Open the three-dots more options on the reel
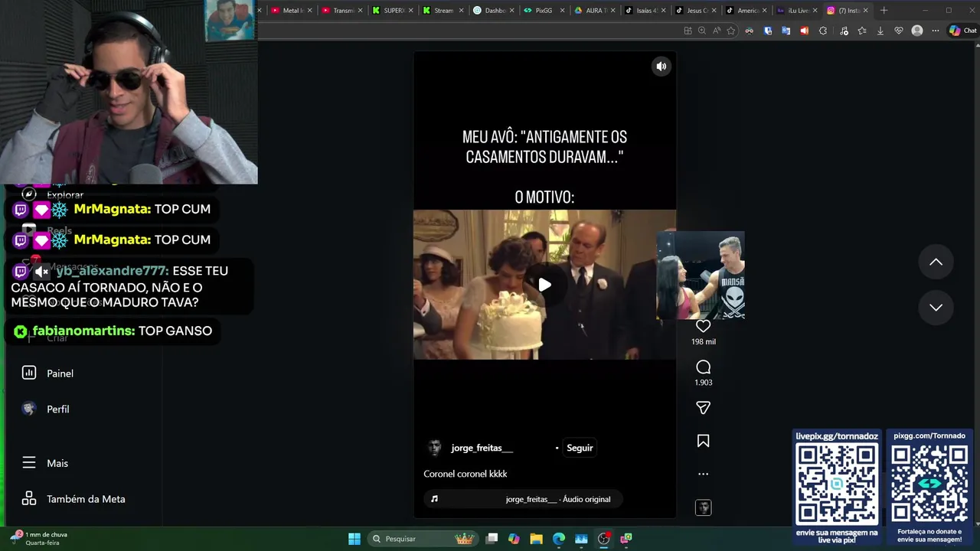 point(703,474)
